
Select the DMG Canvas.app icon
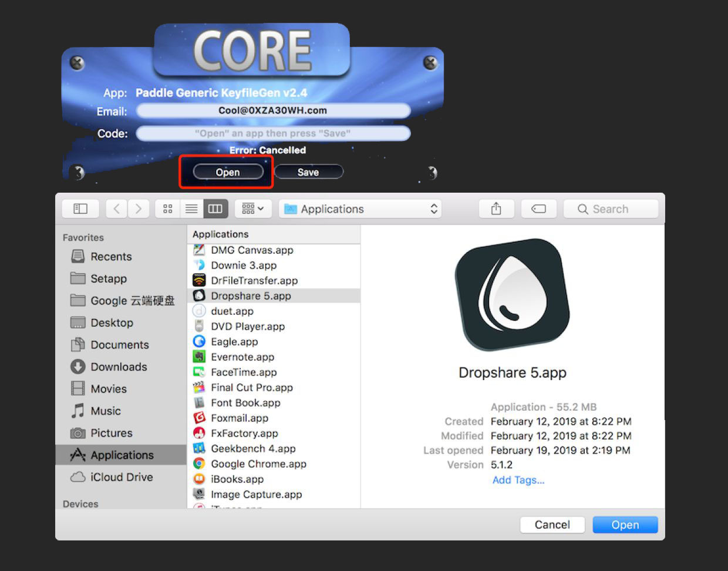click(x=199, y=250)
